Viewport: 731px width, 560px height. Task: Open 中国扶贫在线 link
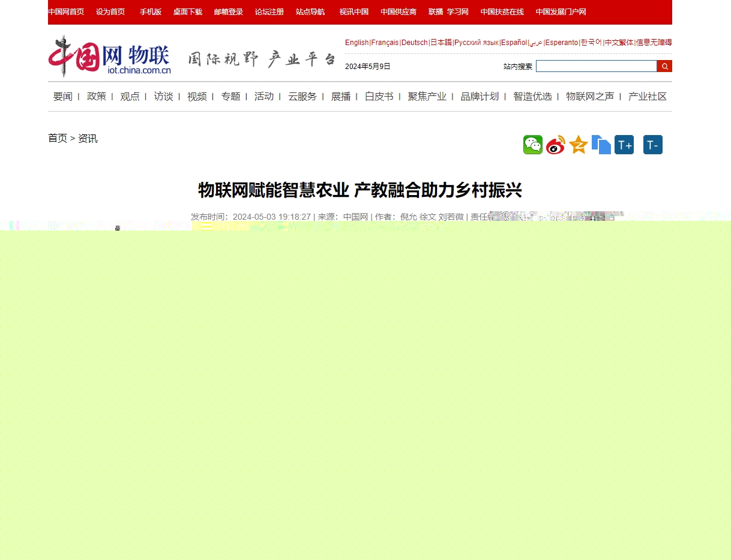502,12
